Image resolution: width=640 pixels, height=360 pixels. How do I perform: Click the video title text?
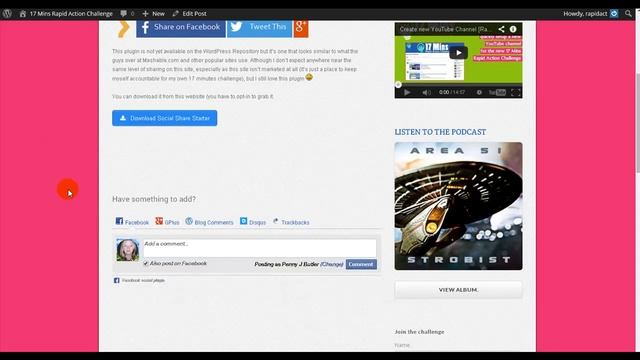click(445, 29)
